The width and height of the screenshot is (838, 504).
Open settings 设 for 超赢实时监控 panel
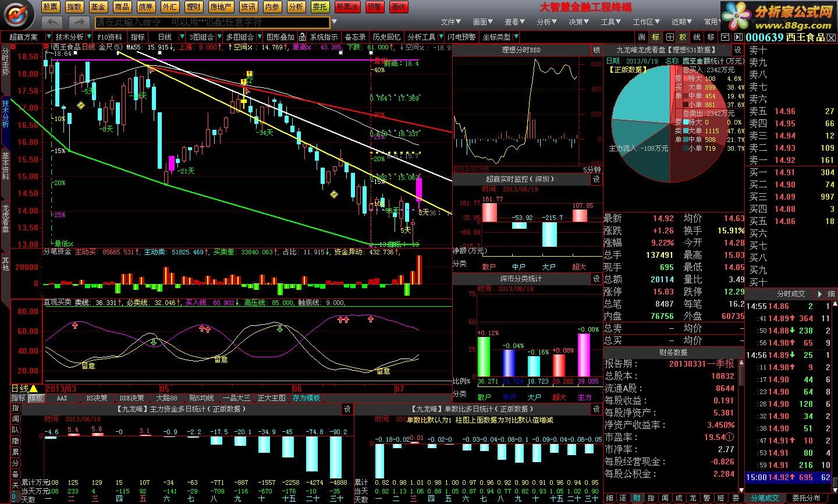click(x=596, y=179)
